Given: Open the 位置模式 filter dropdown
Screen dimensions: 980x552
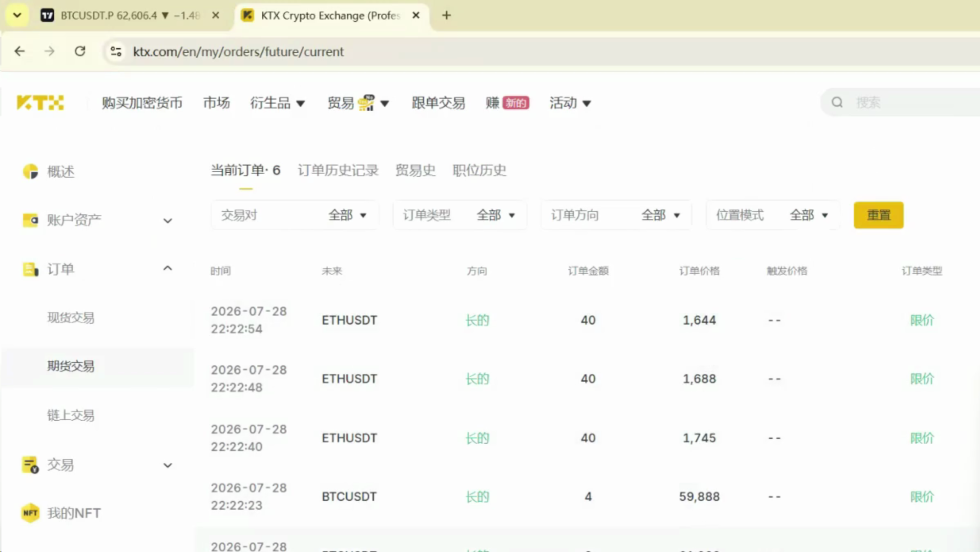Looking at the screenshot, I should point(772,215).
